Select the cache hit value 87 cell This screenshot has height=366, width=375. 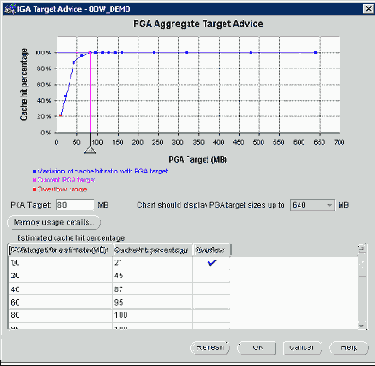click(x=152, y=289)
